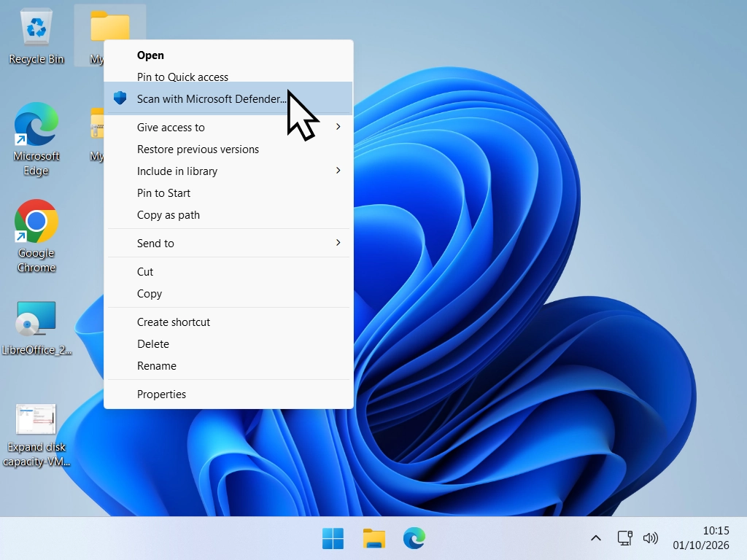Expand the Give access to submenu arrow
The image size is (747, 560).
coord(338,127)
